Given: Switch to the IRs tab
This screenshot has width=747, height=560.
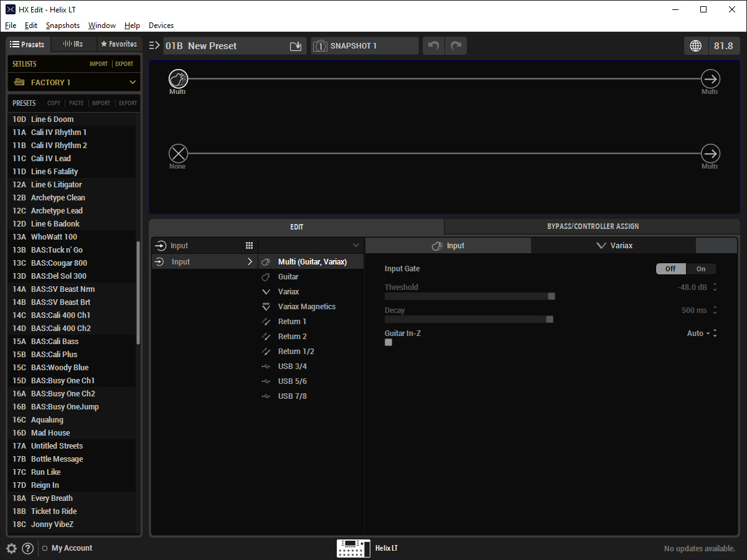Looking at the screenshot, I should 73,44.
